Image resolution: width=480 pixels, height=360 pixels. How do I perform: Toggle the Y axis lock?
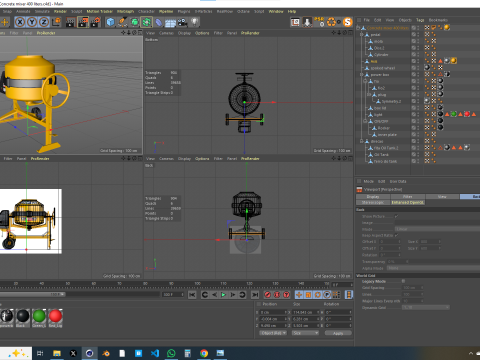click(32, 22)
